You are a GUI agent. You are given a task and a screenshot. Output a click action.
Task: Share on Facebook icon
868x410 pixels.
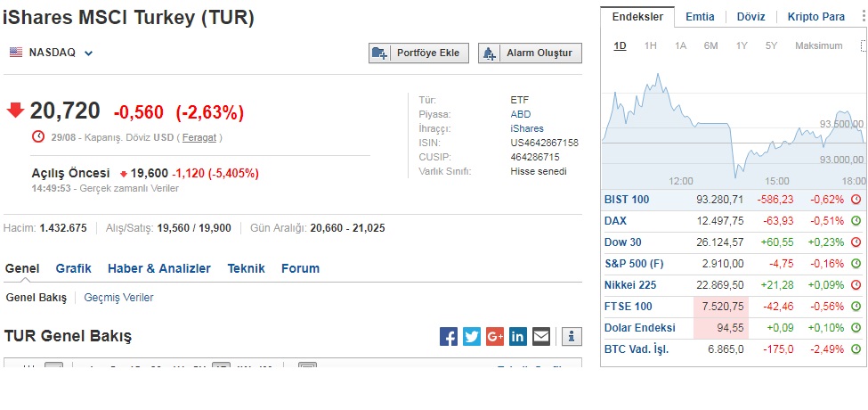click(449, 336)
